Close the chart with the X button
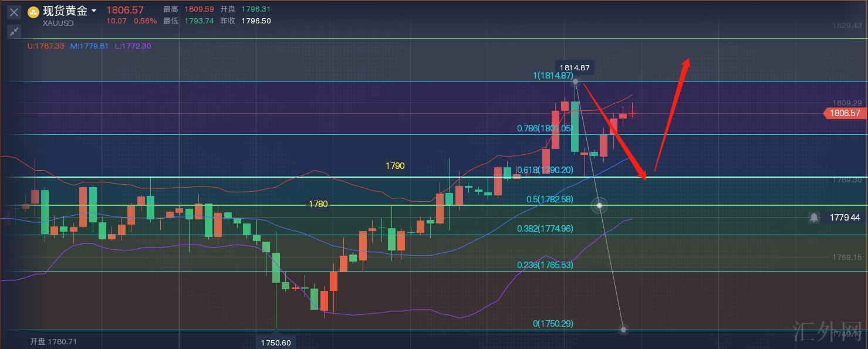Viewport: 868px width, 349px height. (x=14, y=12)
